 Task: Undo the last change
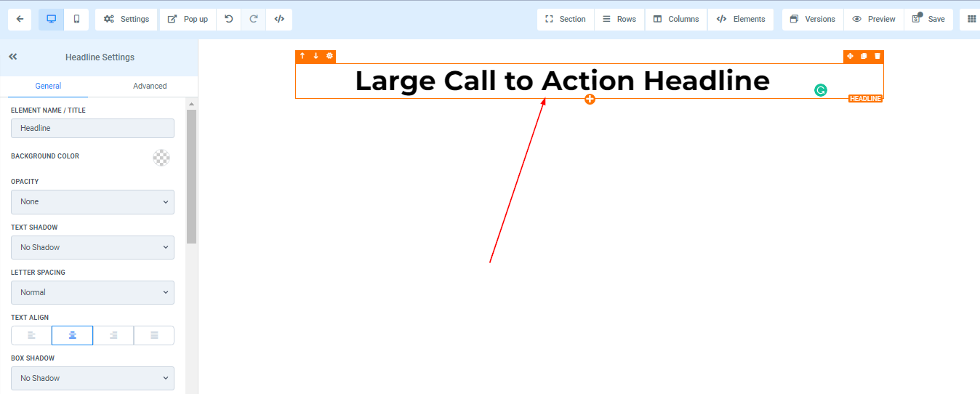[x=229, y=20]
